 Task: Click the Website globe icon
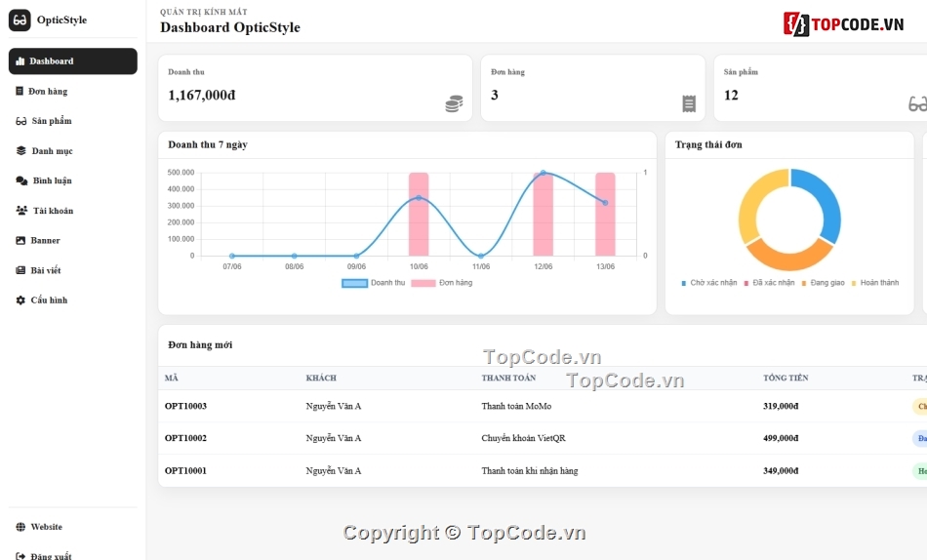(20, 527)
